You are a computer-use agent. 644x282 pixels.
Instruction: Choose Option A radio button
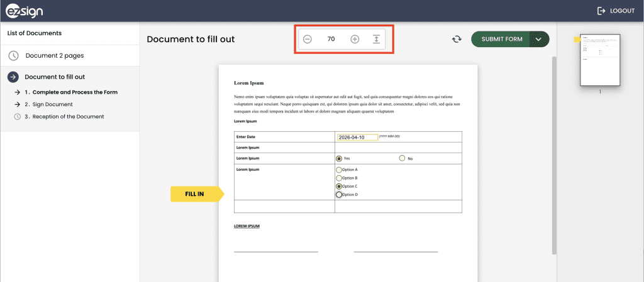(x=340, y=170)
